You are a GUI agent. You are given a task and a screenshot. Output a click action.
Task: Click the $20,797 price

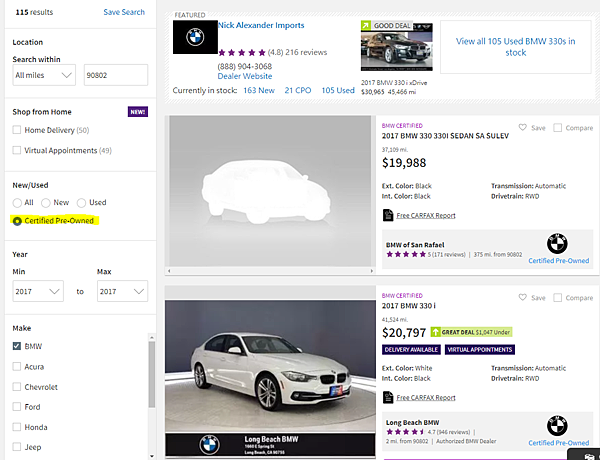tap(404, 333)
